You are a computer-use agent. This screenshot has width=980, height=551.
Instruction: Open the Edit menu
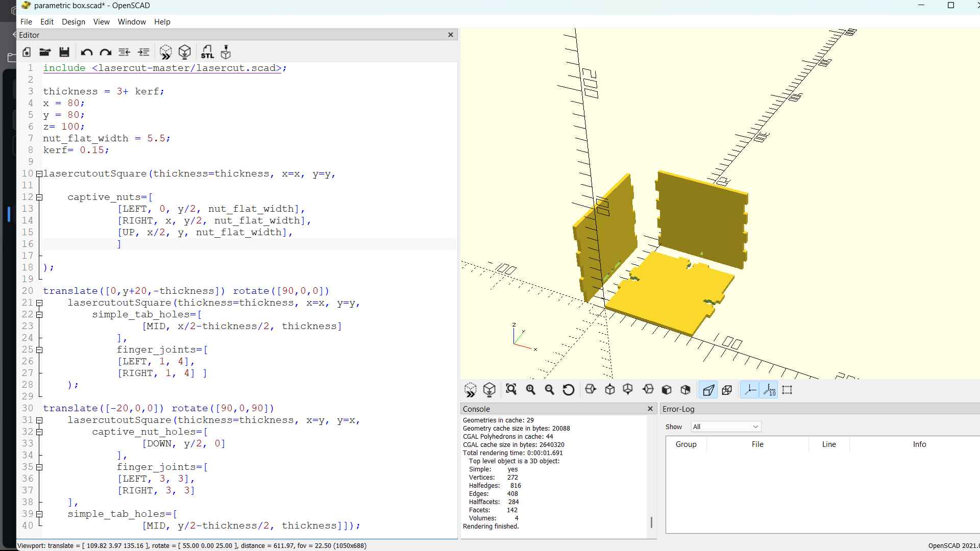pyautogui.click(x=47, y=22)
